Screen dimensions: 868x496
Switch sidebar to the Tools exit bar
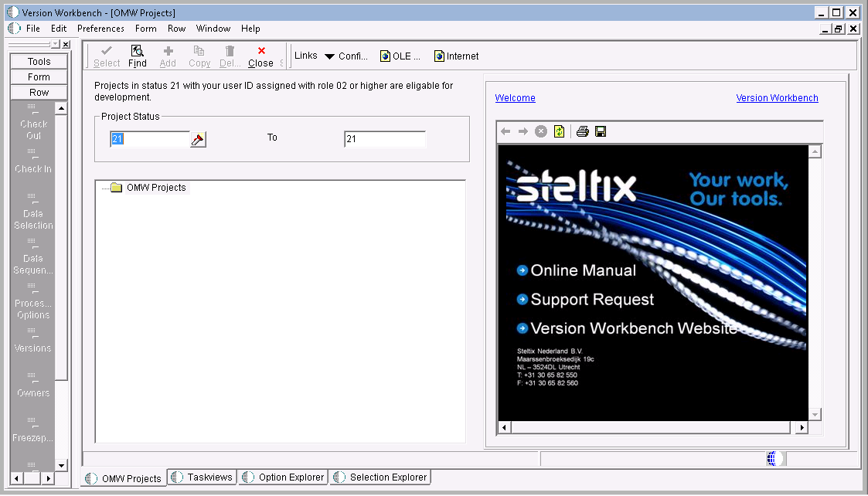(x=38, y=60)
